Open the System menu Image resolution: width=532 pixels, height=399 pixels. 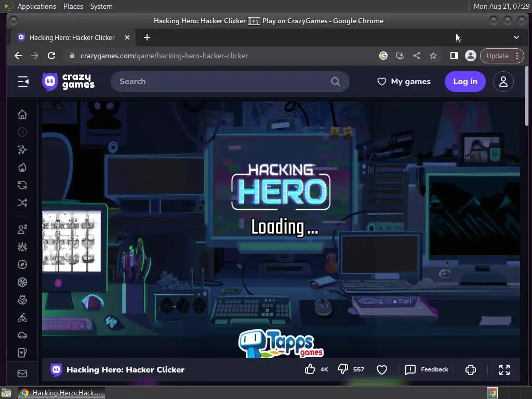101,6
